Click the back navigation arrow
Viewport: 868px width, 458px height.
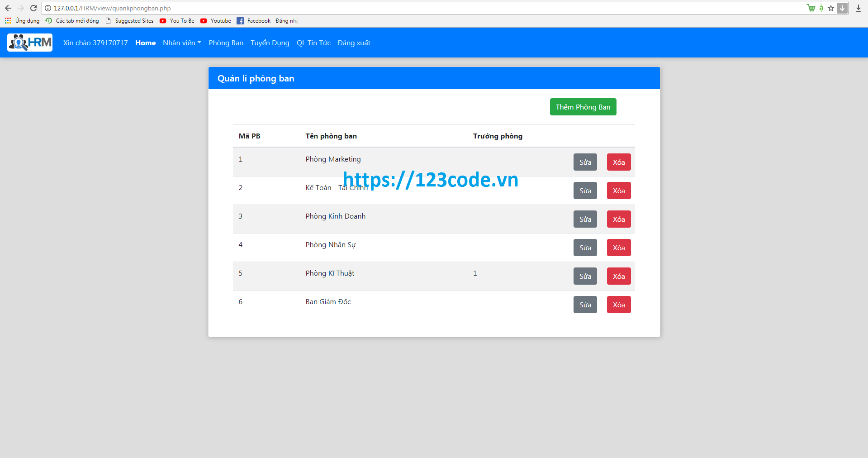(x=8, y=8)
